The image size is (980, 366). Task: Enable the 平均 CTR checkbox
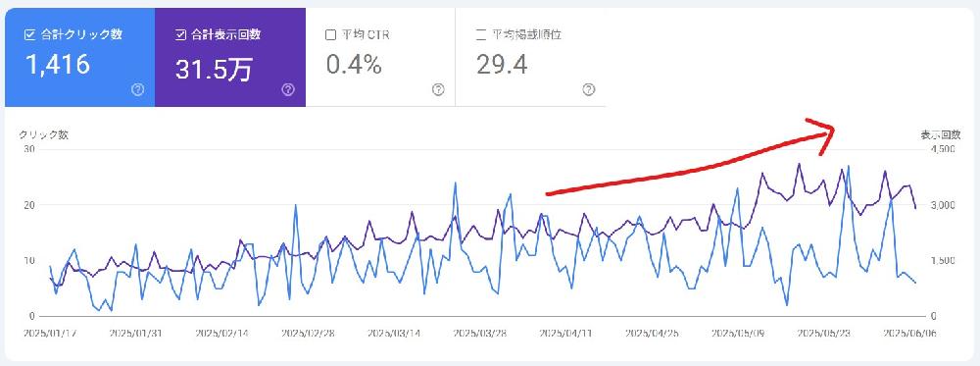click(330, 35)
